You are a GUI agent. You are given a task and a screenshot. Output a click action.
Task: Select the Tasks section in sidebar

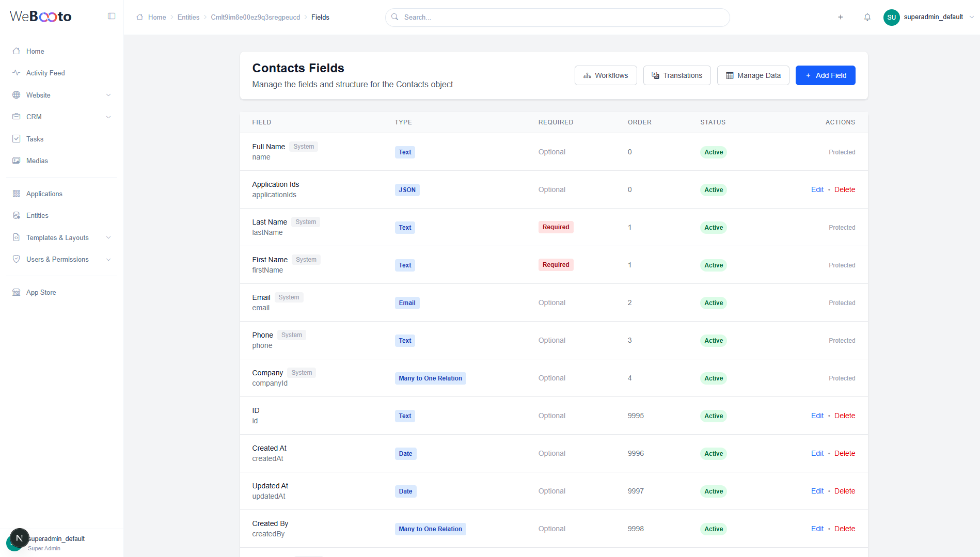35,139
